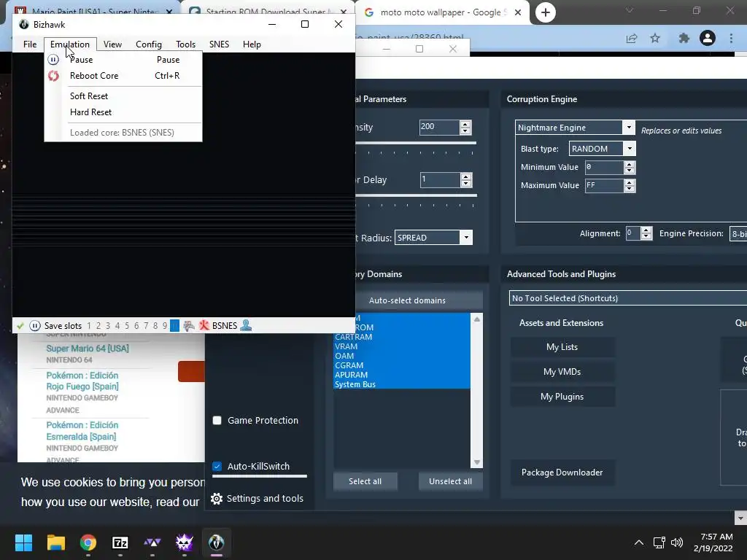Click the Bizhawk taskbar icon
The height and width of the screenshot is (560, 747).
[216, 542]
